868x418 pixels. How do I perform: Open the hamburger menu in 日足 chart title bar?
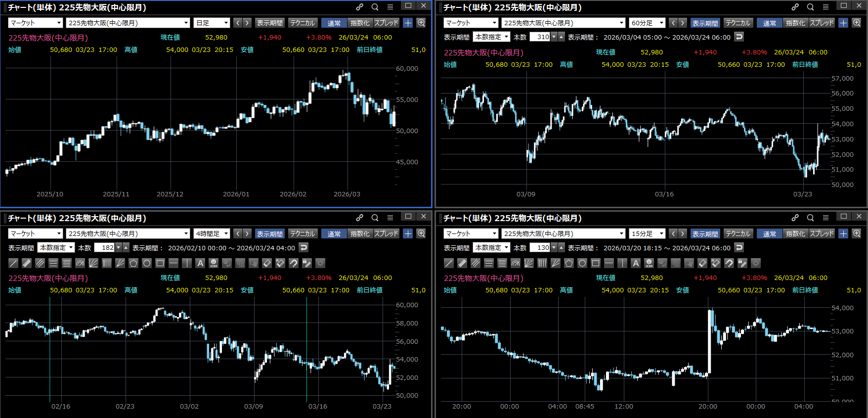point(390,7)
